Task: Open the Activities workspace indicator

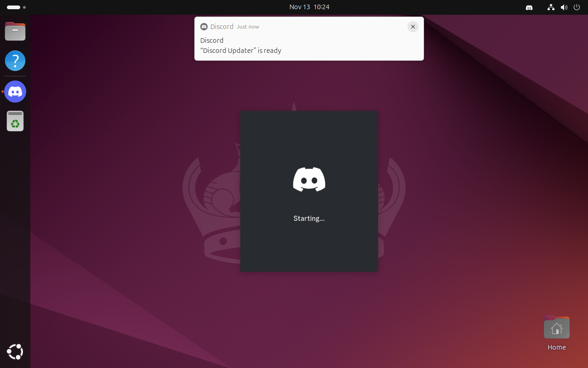Action: [x=16, y=7]
